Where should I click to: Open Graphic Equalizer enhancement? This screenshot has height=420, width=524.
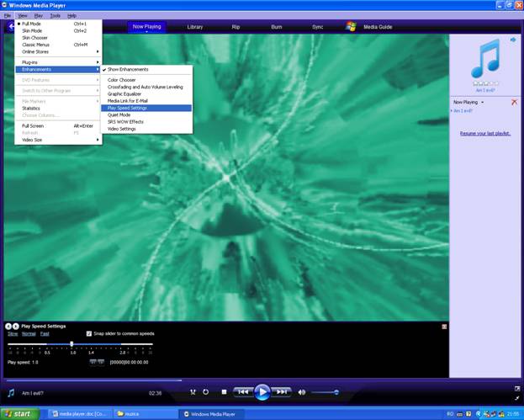pyautogui.click(x=146, y=94)
